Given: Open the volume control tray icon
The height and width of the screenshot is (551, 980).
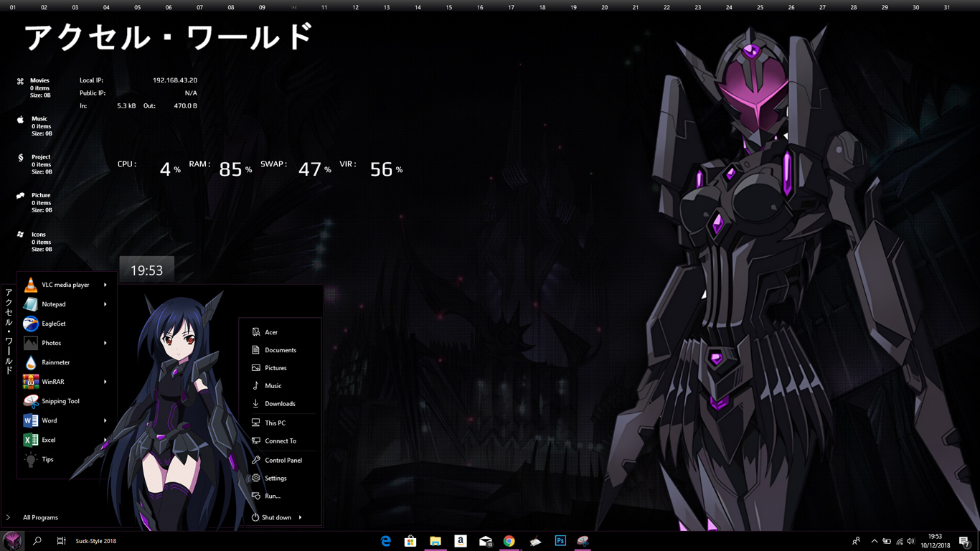Looking at the screenshot, I should (x=911, y=541).
